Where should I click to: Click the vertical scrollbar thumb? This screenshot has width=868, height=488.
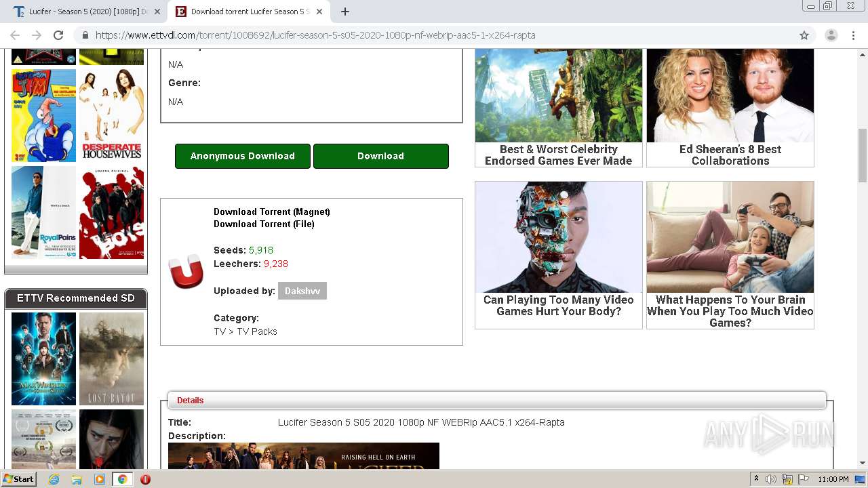pyautogui.click(x=863, y=155)
